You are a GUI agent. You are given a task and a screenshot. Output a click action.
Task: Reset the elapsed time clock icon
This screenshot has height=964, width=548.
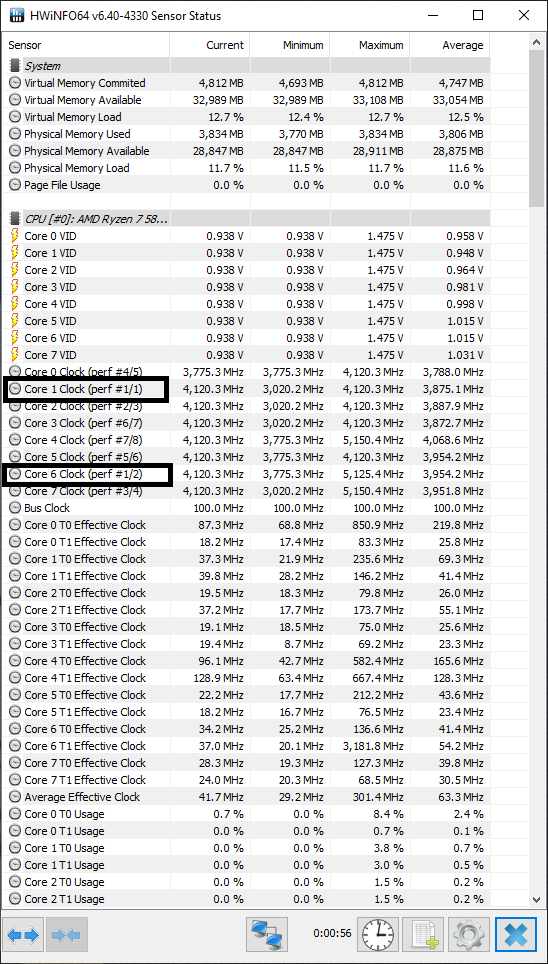(x=379, y=935)
